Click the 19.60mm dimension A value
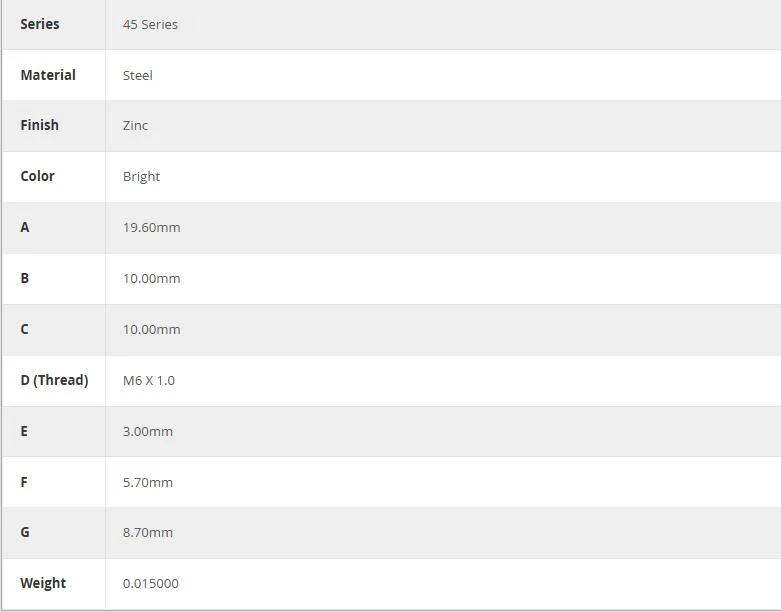Screen dimensions: 781x612 pos(151,228)
